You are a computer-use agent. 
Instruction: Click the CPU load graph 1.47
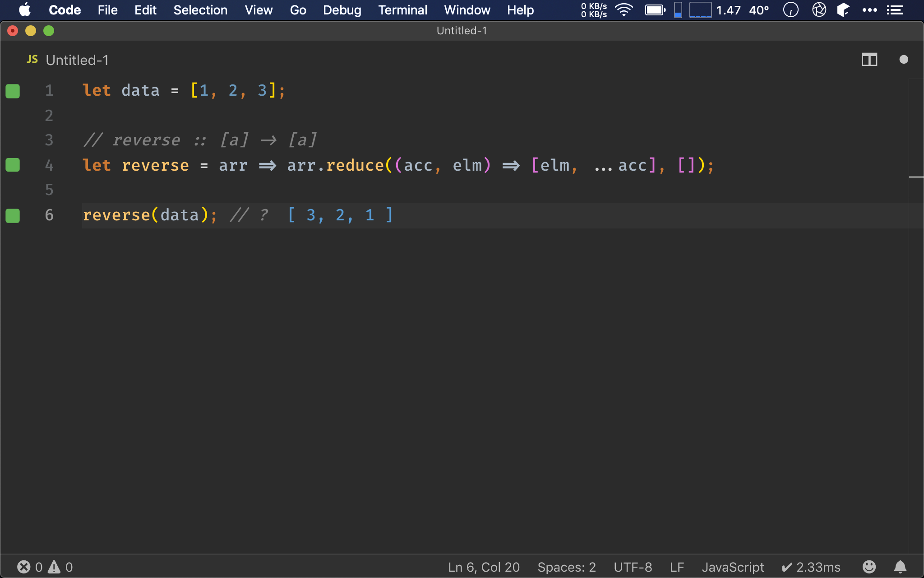pos(715,10)
